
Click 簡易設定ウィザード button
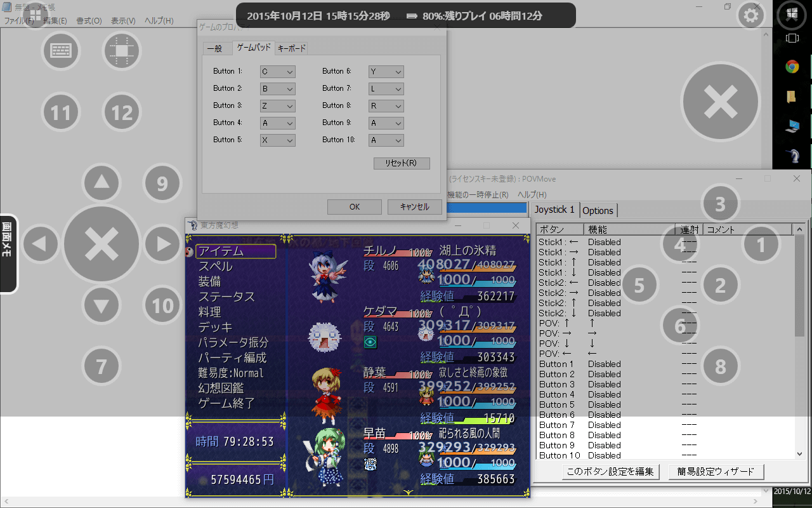point(716,472)
